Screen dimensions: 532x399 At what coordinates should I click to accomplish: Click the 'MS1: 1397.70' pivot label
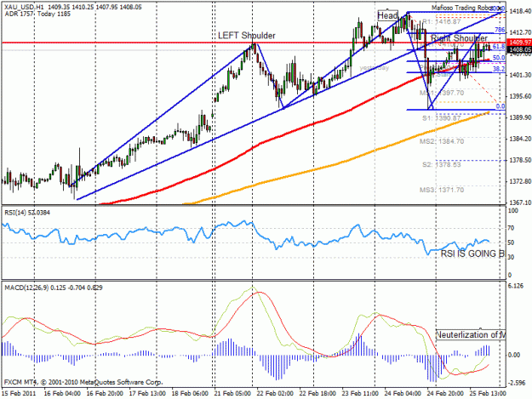[x=442, y=93]
